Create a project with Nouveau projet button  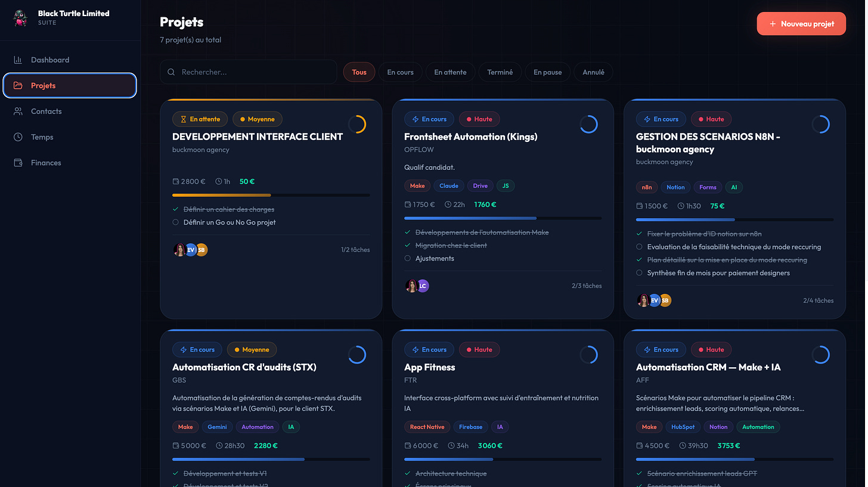click(x=801, y=24)
